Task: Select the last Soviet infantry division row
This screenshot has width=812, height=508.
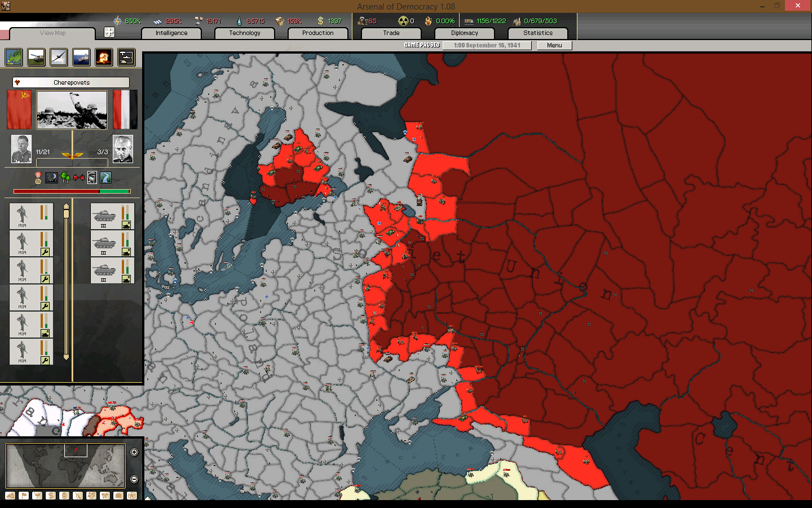Action: [x=31, y=352]
